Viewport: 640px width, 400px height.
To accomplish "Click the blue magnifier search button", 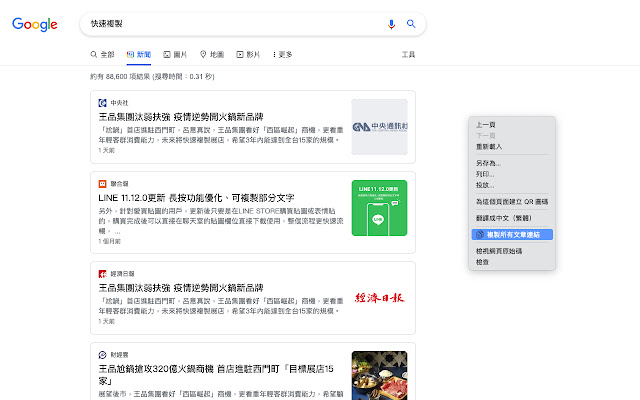I will point(411,24).
